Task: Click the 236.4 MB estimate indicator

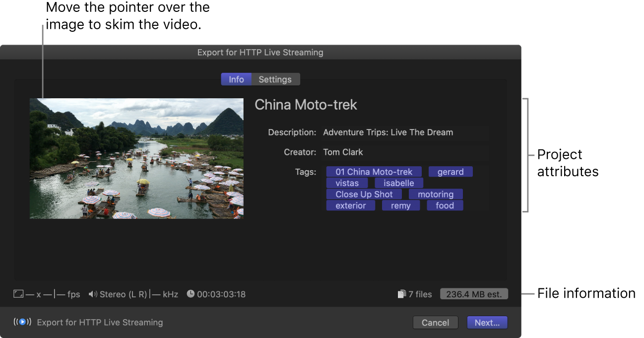Action: pos(474,293)
